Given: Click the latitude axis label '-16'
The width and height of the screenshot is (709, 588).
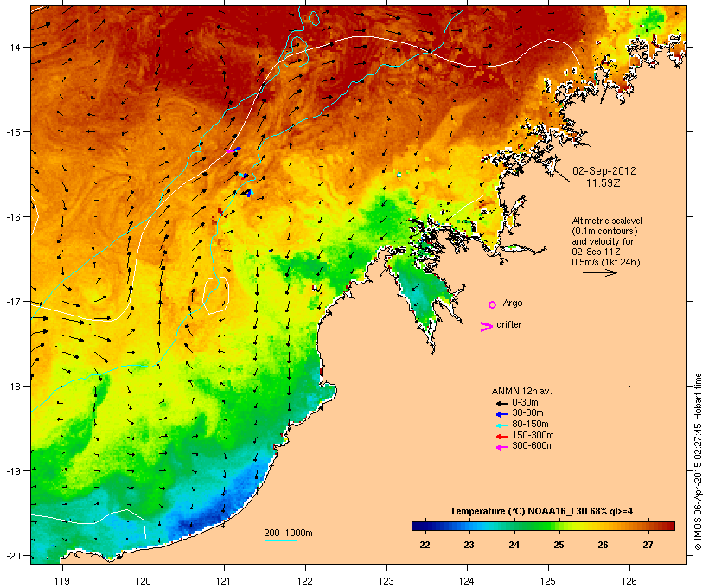Looking at the screenshot, I should coord(12,217).
